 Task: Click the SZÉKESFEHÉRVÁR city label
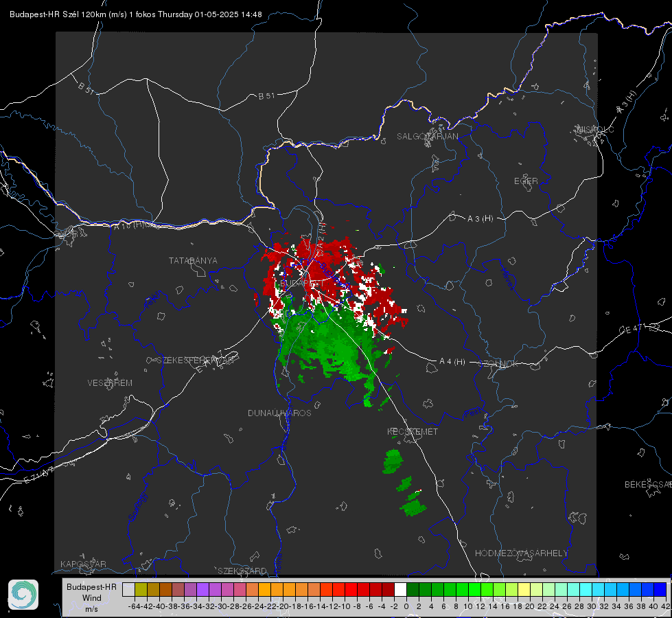(195, 360)
